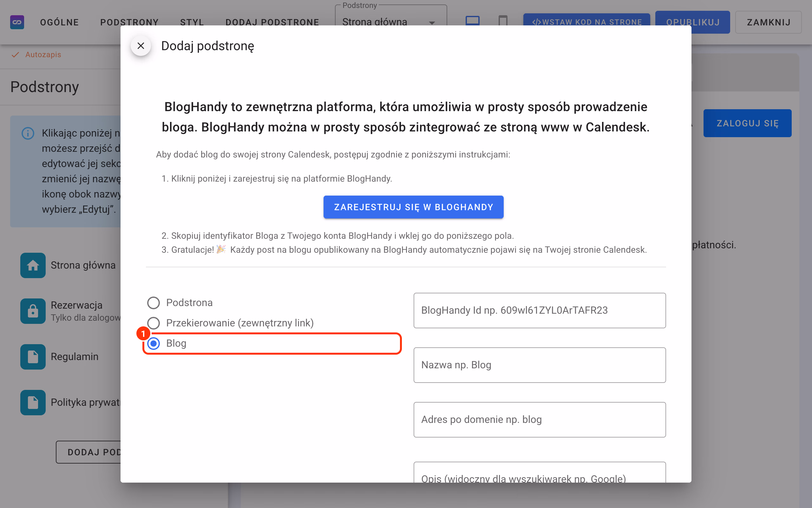Click the Rezerwacja lock icon

[x=33, y=311]
